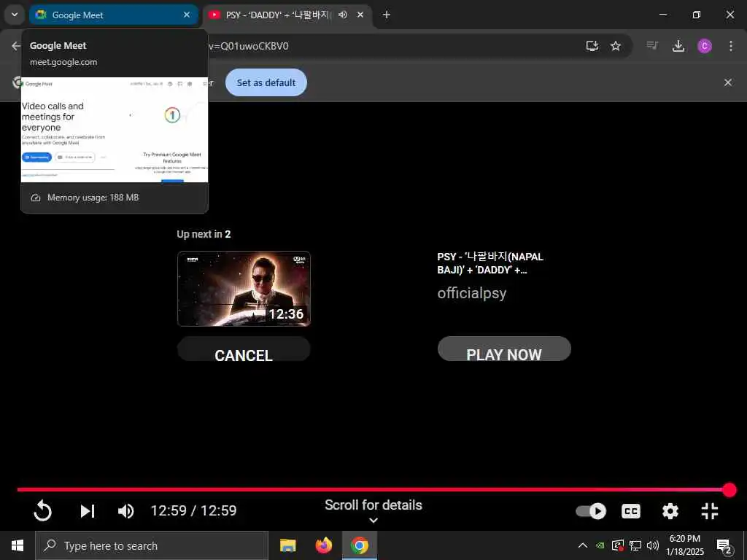Open the system volume tray icon

pos(653,545)
